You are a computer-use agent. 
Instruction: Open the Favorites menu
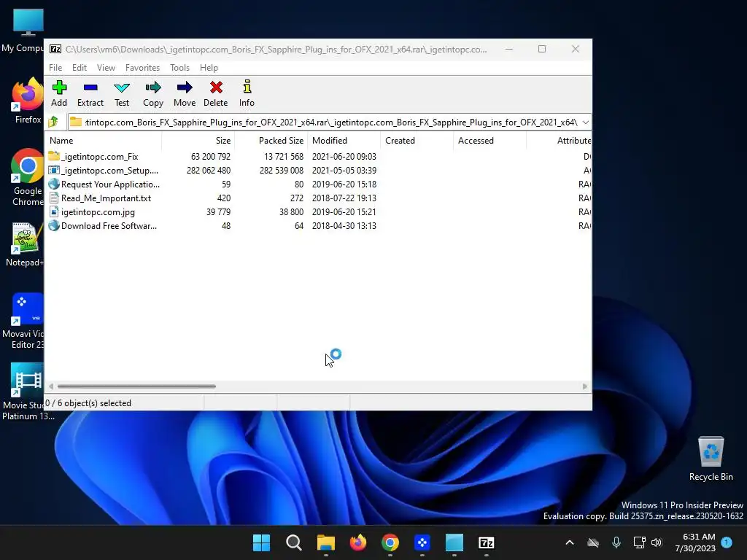142,68
